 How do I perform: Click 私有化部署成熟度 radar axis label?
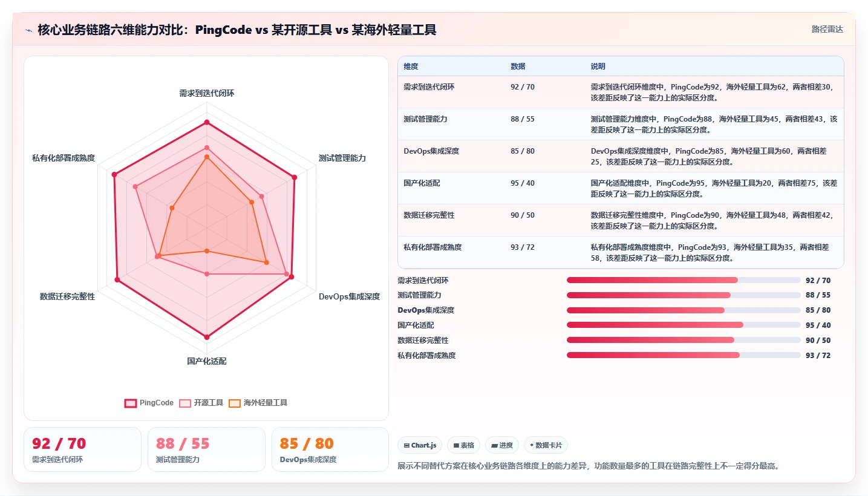(64, 158)
